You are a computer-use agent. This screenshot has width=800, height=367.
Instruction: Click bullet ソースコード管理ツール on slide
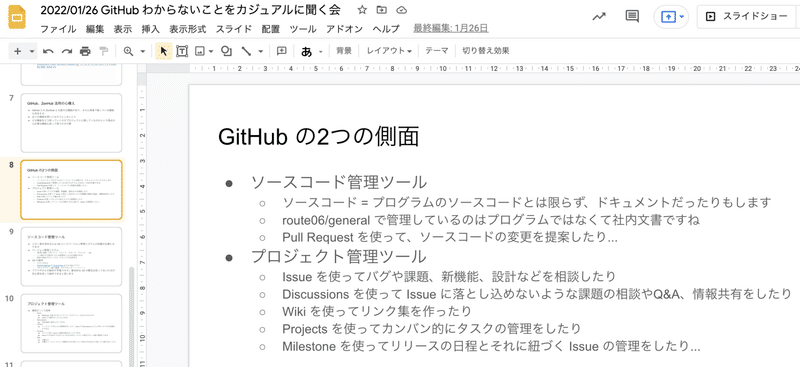point(338,182)
